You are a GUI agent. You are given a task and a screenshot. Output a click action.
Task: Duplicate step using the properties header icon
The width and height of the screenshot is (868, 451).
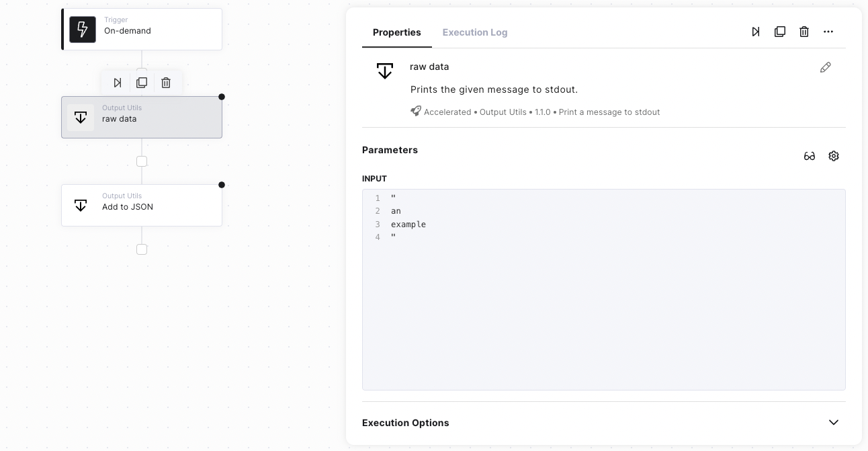tap(780, 32)
